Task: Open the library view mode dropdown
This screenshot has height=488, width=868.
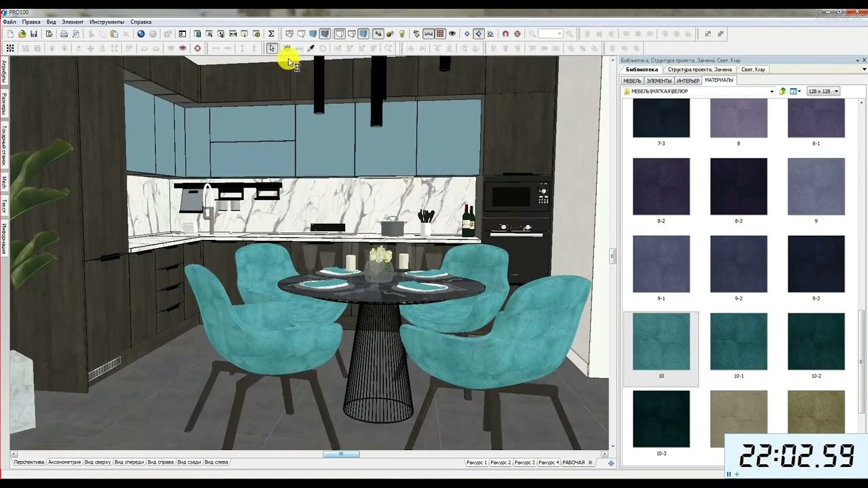Action: [x=795, y=91]
